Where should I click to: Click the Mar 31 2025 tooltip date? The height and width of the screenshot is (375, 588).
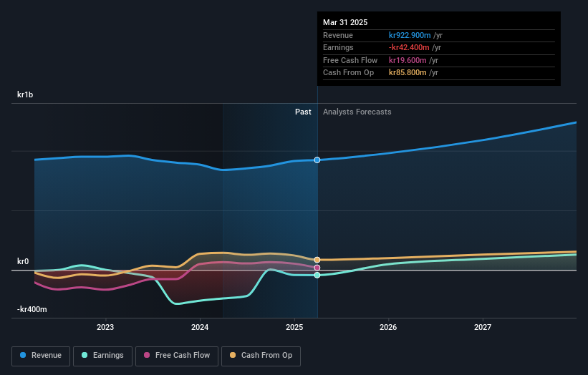coord(345,22)
